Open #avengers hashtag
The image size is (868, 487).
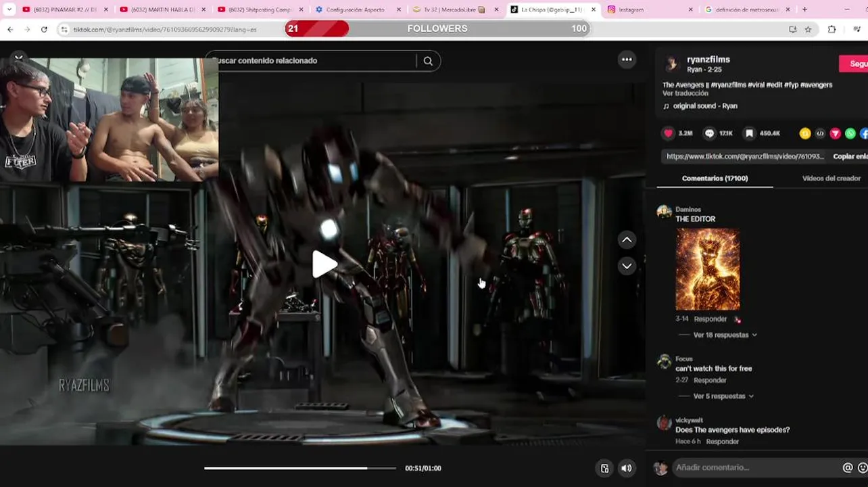[x=816, y=85]
